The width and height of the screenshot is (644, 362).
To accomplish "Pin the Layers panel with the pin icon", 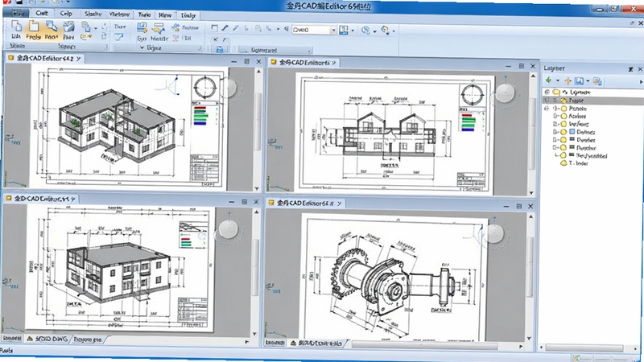I will pyautogui.click(x=631, y=69).
